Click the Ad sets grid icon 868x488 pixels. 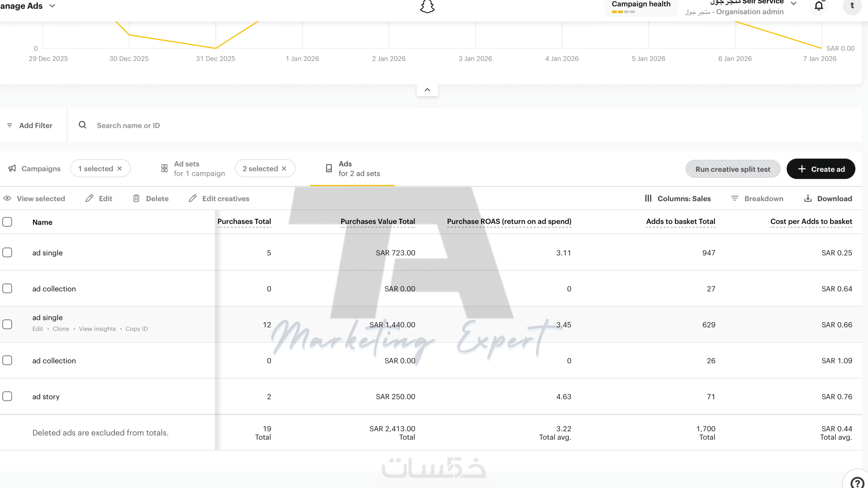point(164,168)
